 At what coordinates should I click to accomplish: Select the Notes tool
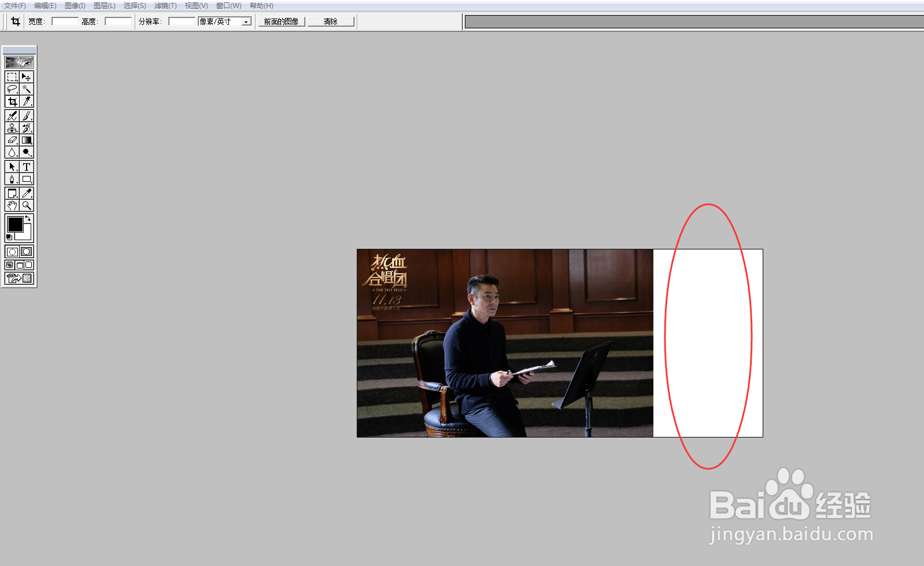tap(12, 193)
